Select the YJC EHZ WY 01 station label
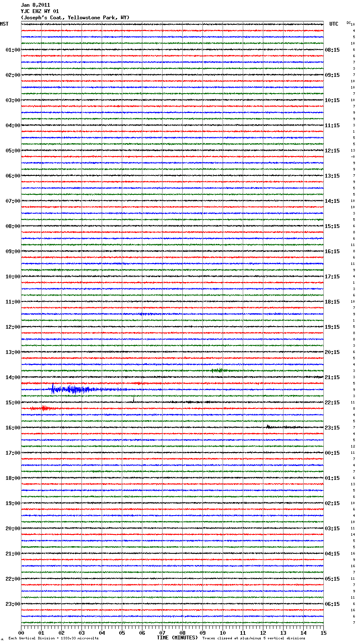Screen dimensions: 357x644 (x=40, y=11)
